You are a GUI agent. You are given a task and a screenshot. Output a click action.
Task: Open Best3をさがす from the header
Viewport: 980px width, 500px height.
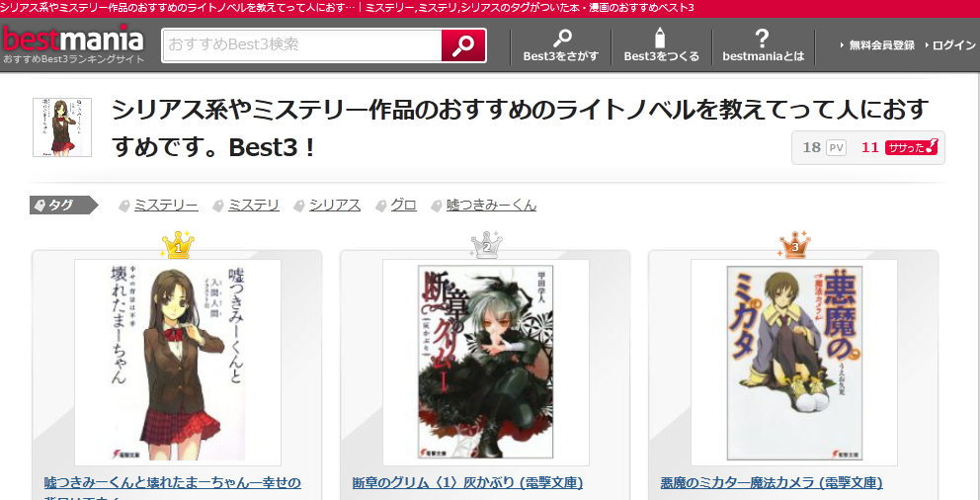(560, 45)
